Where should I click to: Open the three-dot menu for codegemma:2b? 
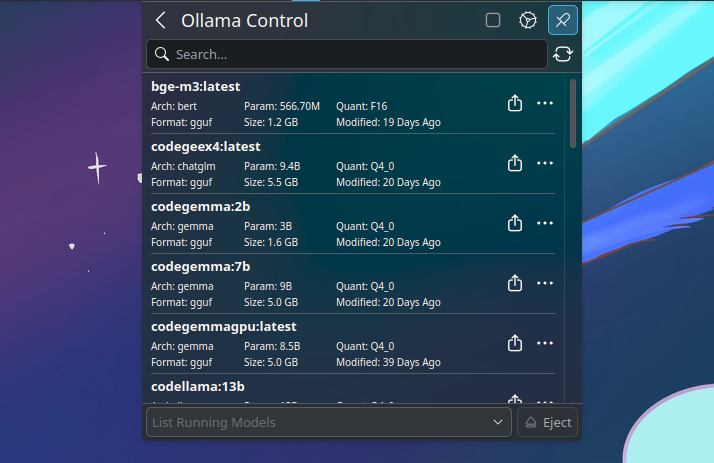(545, 223)
